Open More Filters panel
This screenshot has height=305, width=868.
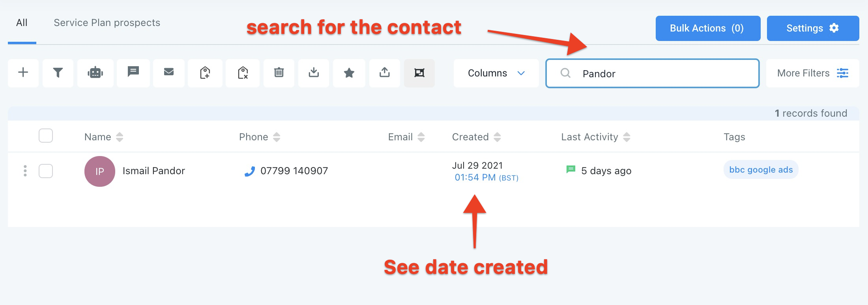click(x=812, y=73)
